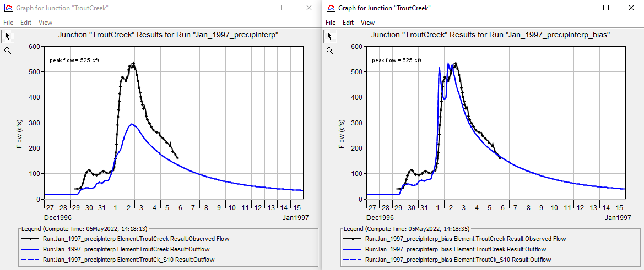Image resolution: width=644 pixels, height=270 pixels.
Task: Click left chart title Run "Jan_1997_precipInterp"
Action: 168,36
